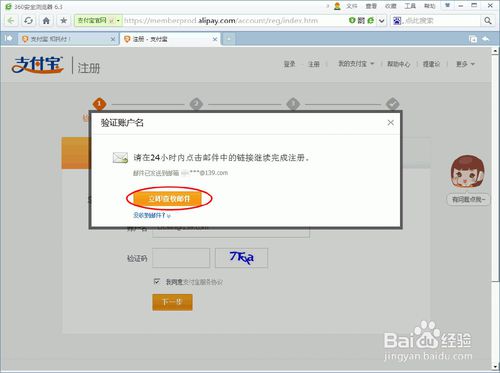This screenshot has width=500, height=373.
Task: Click the Baidu paw search engine icon
Action: [x=397, y=21]
